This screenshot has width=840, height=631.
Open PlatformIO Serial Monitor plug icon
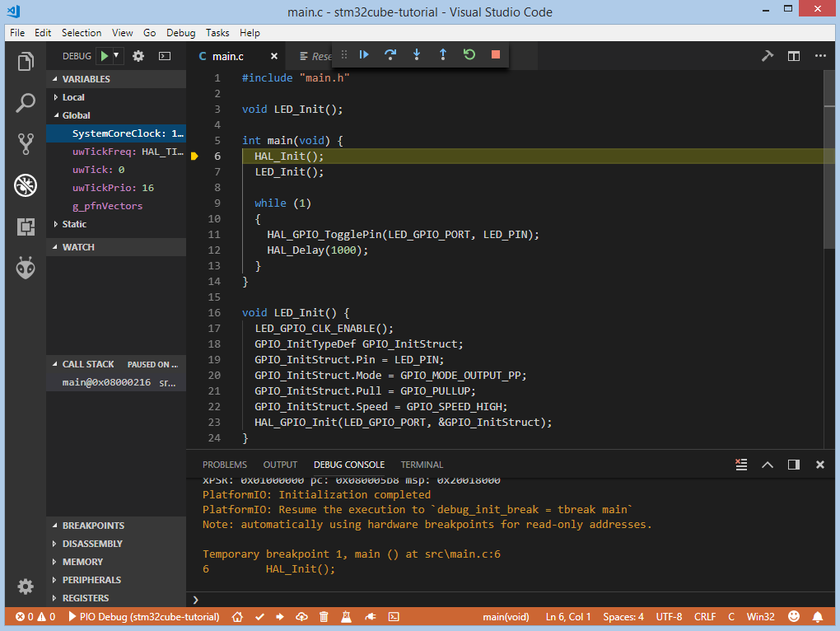(371, 617)
